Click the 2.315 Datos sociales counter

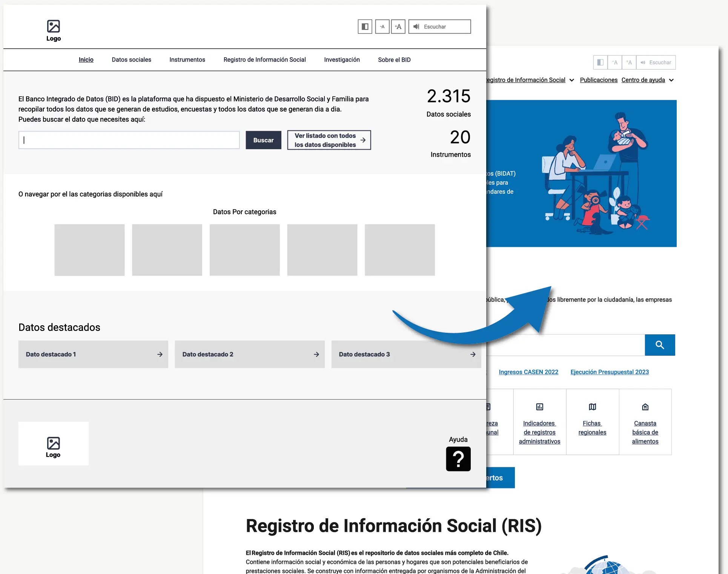[x=448, y=103]
